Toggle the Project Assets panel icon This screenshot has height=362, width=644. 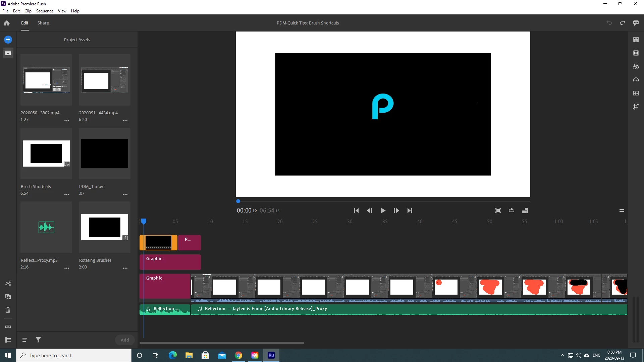pyautogui.click(x=8, y=53)
